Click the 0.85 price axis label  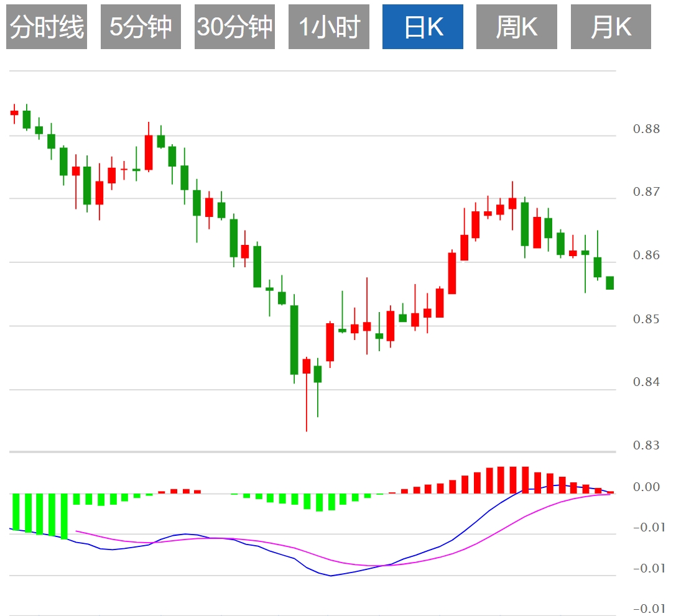(x=646, y=319)
